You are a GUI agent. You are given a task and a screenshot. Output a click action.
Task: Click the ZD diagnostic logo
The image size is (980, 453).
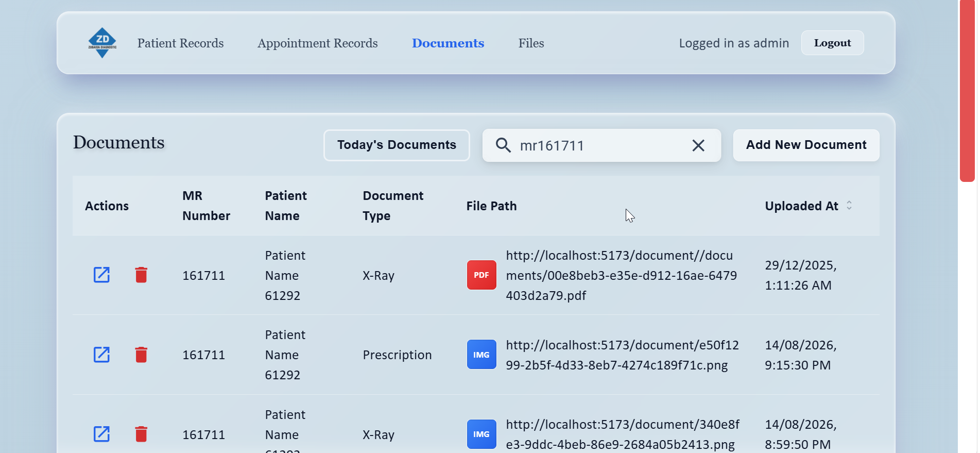(102, 43)
